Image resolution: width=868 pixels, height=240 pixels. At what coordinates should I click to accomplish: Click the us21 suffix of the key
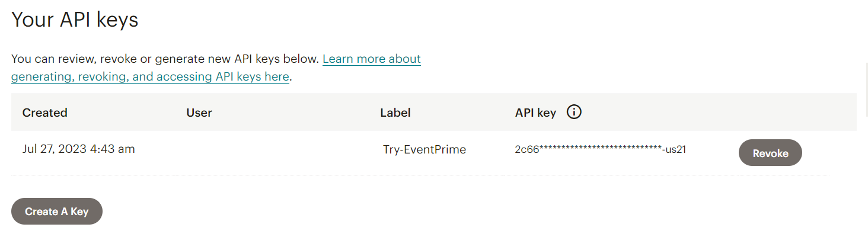coord(675,149)
